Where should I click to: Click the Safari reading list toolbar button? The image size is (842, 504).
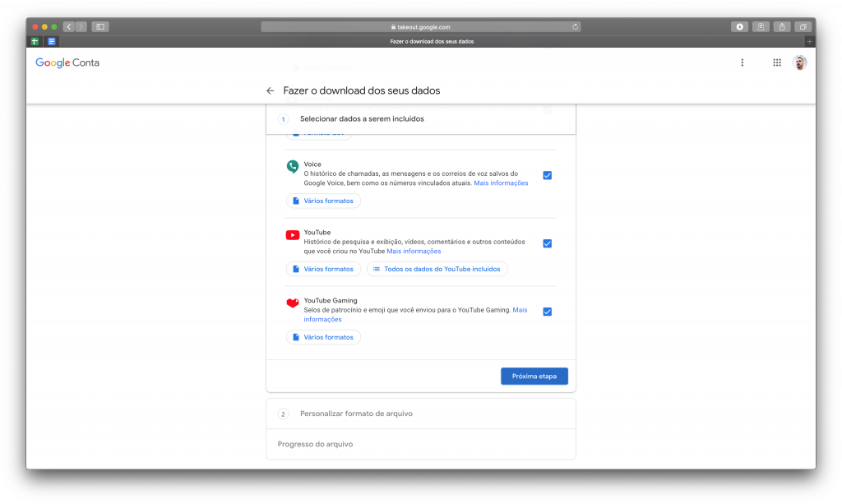click(761, 27)
